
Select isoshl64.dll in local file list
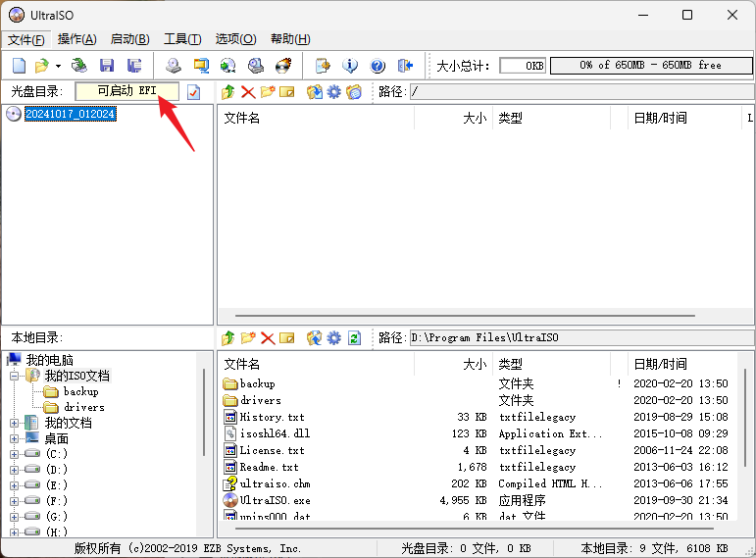pos(275,433)
